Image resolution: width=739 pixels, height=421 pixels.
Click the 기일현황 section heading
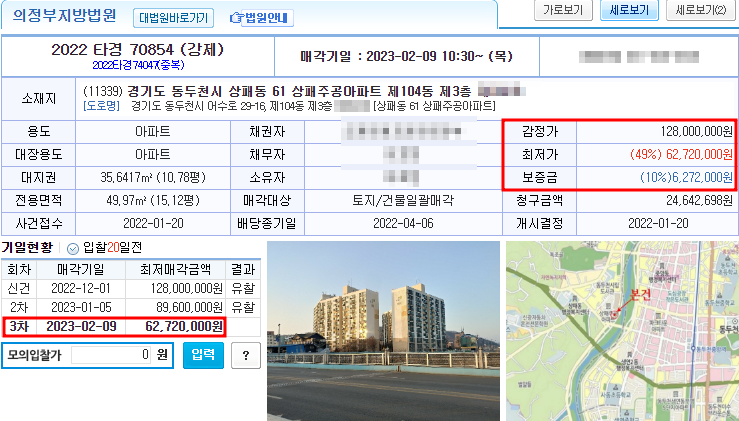tap(27, 248)
